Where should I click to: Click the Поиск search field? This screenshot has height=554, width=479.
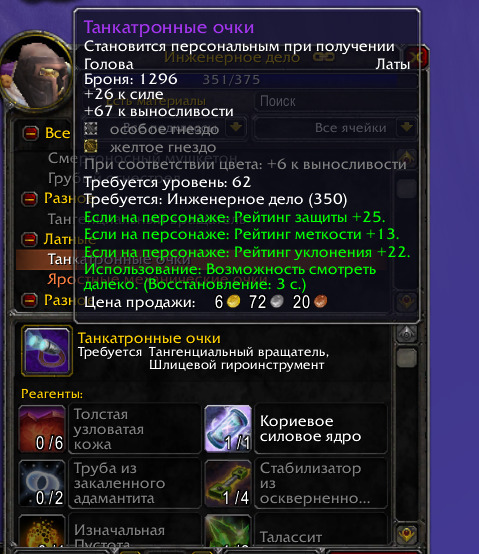[x=336, y=101]
